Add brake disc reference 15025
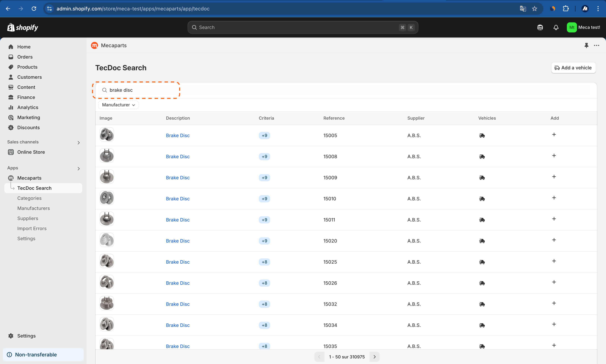Screen dimensions: 606x364 pos(554,261)
